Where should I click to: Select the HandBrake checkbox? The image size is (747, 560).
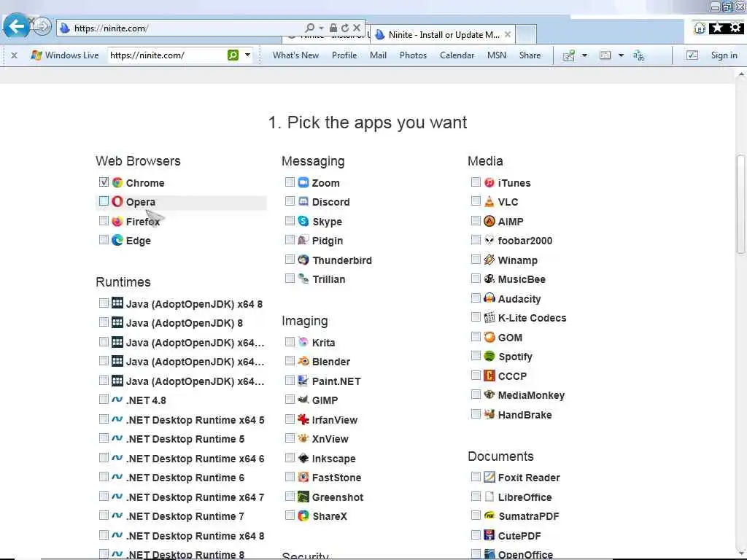(x=476, y=414)
